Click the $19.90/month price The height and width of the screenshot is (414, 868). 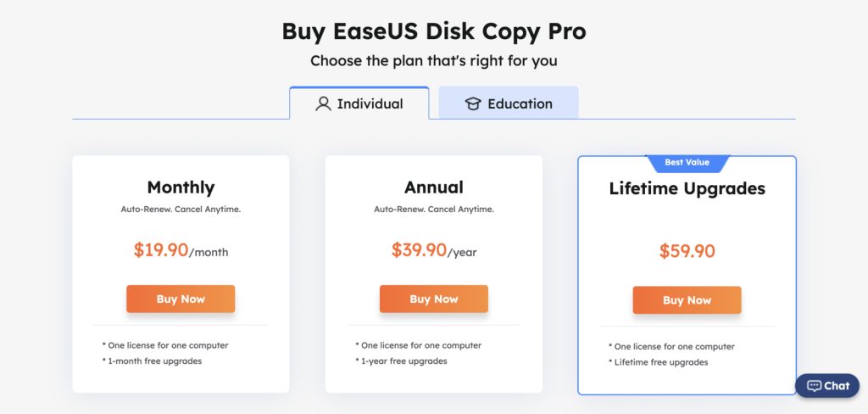point(181,250)
